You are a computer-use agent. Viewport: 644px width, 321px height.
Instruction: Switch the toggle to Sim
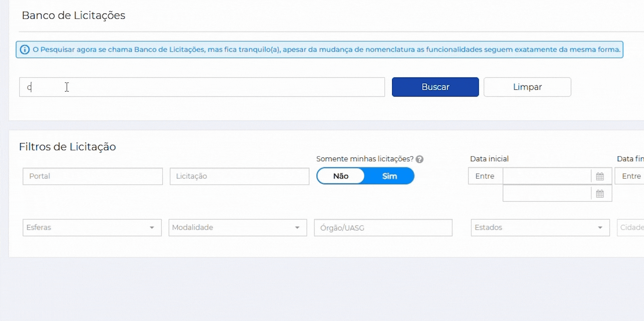389,176
